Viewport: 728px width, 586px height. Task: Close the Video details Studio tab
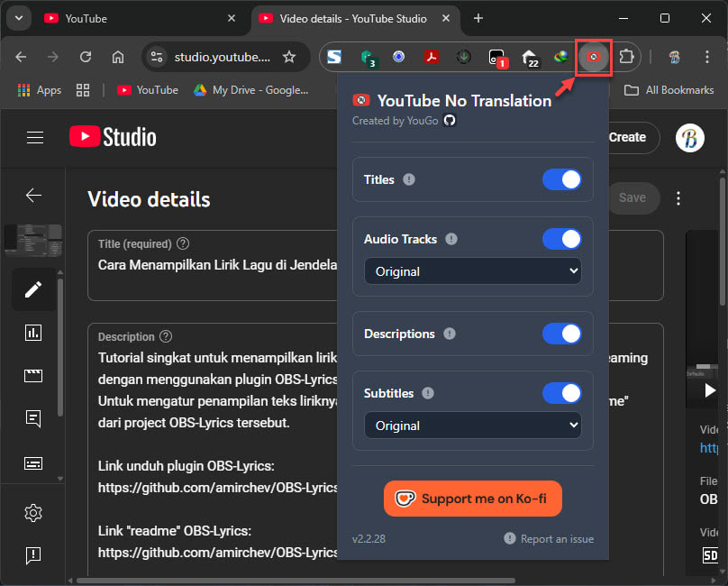[446, 18]
